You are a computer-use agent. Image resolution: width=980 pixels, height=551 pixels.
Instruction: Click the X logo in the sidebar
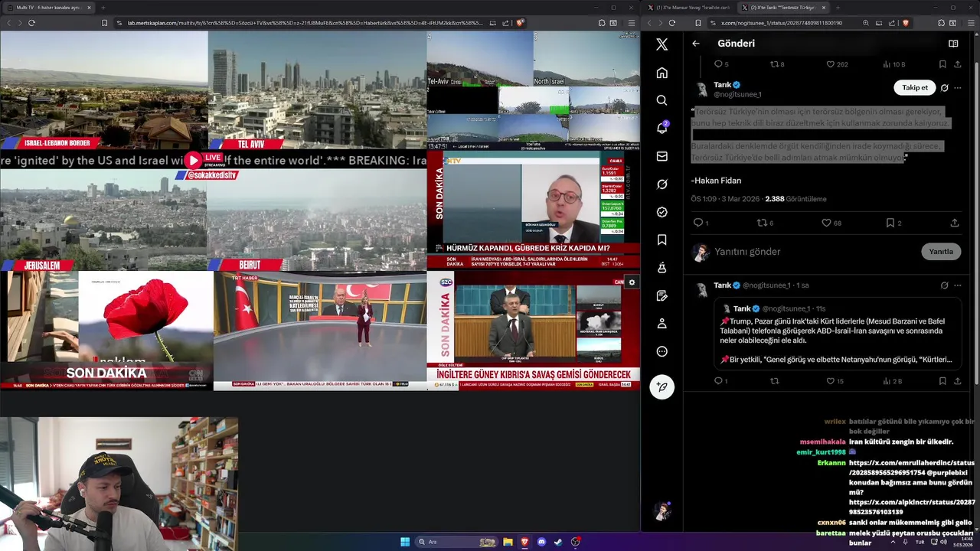pos(662,44)
